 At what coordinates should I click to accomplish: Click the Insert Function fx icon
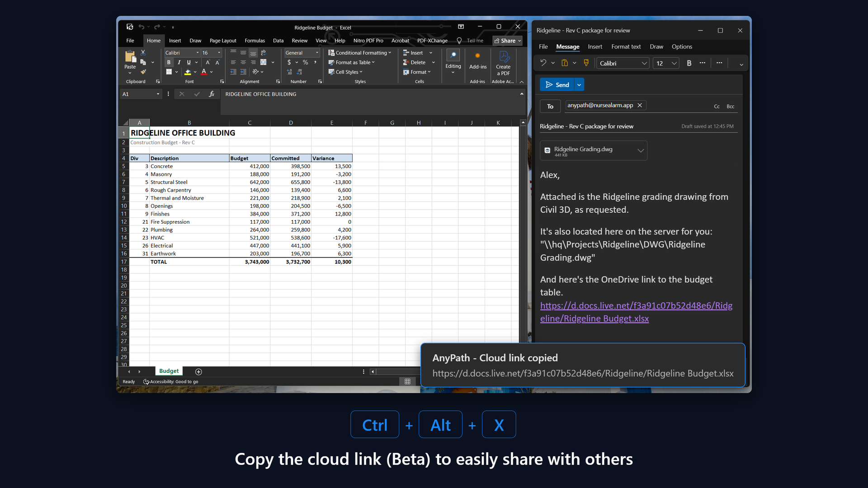(211, 94)
